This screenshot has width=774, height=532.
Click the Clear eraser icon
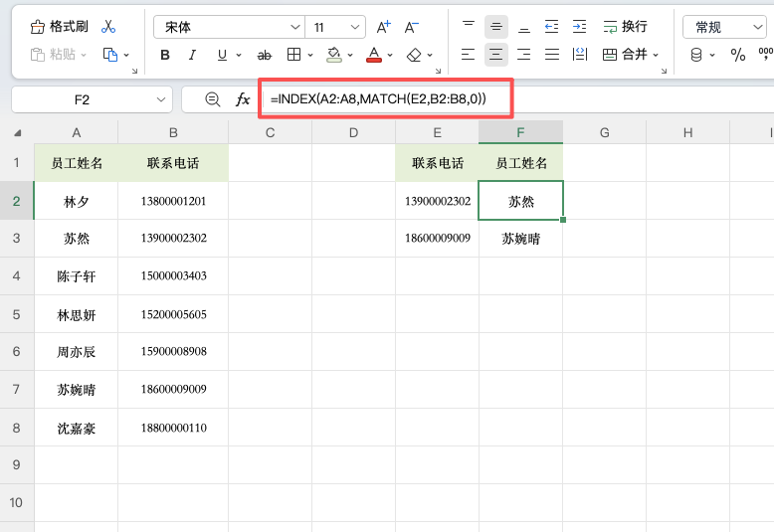pos(414,55)
